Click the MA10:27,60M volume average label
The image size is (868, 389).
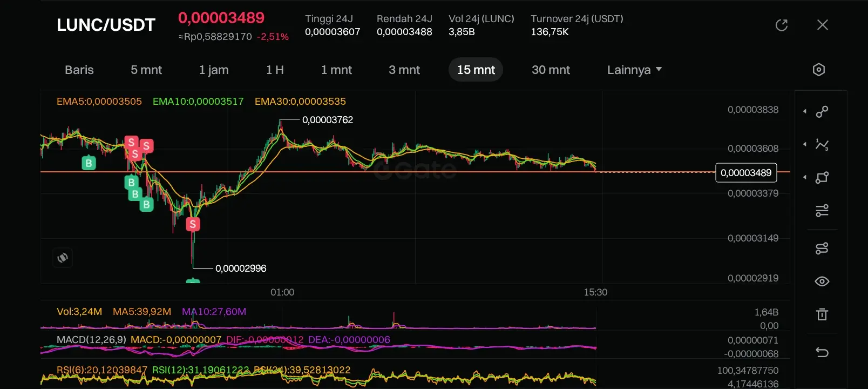click(214, 312)
